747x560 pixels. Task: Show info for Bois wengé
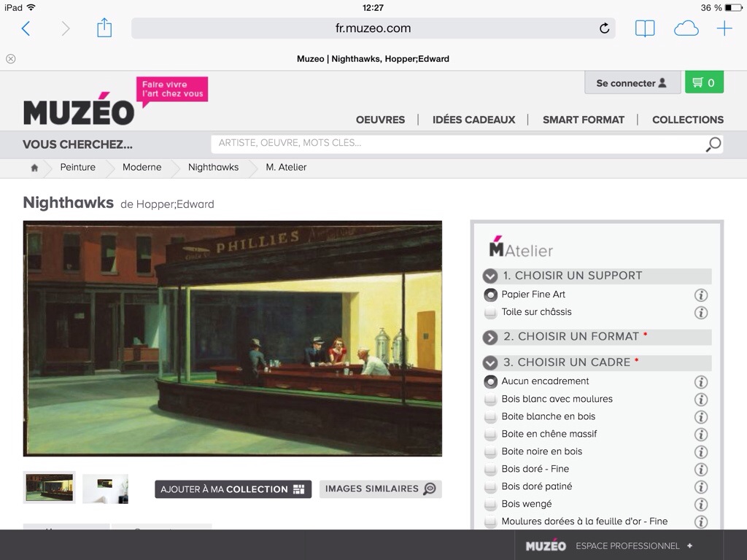(701, 505)
